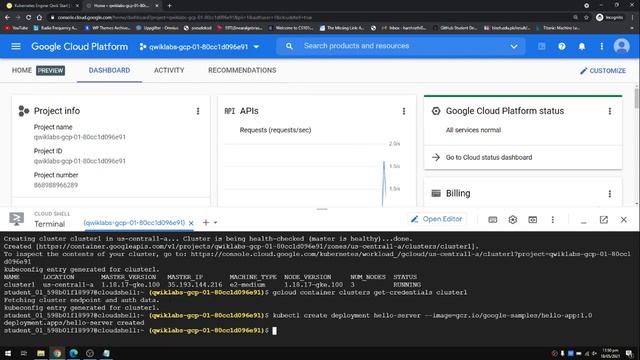Open File Explorer from the taskbar
The image size is (640, 360).
[41, 353]
